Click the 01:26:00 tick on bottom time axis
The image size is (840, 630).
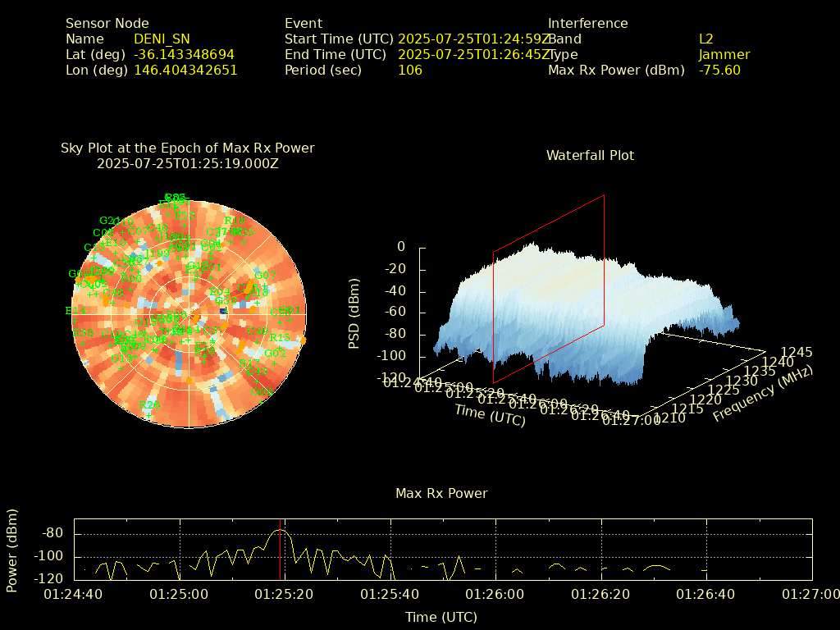[x=495, y=593]
